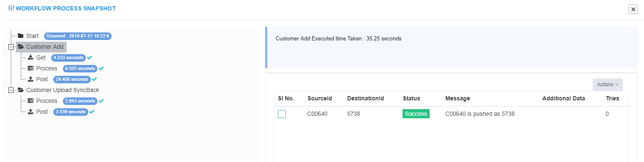
Task: Click the Process icon under Customer Add
Action: tap(30, 68)
